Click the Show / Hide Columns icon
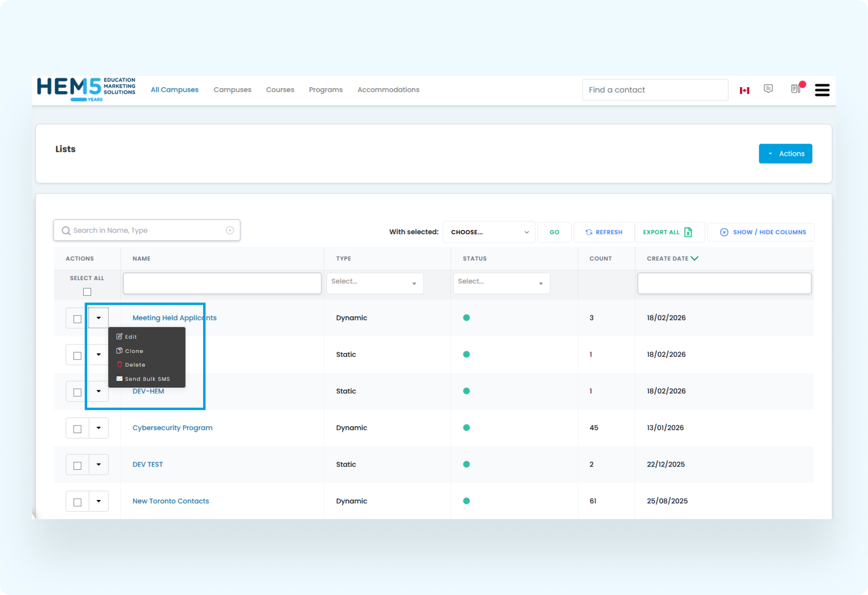The width and height of the screenshot is (868, 595). tap(724, 232)
